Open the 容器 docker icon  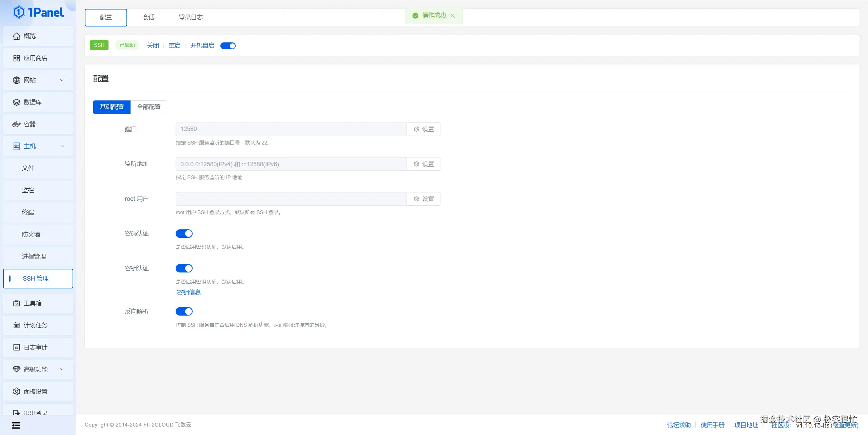point(16,124)
